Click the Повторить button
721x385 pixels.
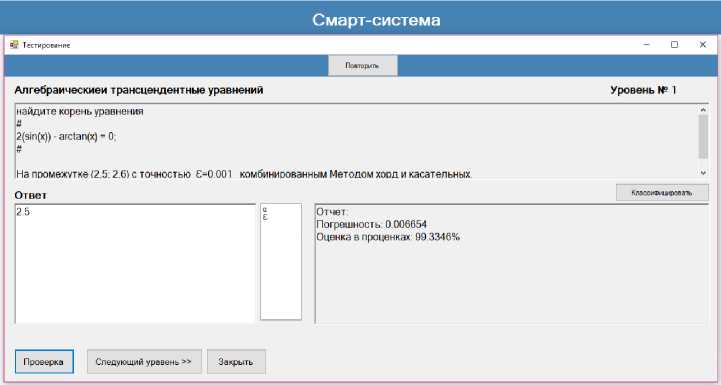[362, 66]
